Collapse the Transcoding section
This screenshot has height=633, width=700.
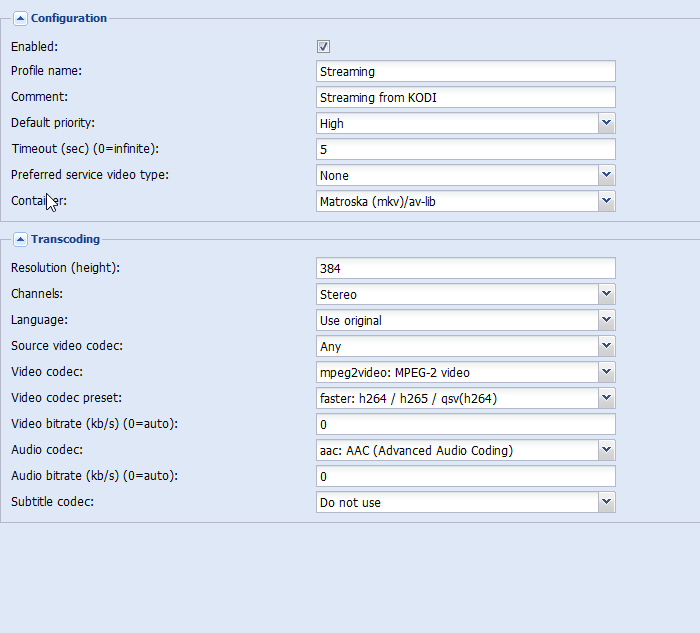pyautogui.click(x=20, y=239)
